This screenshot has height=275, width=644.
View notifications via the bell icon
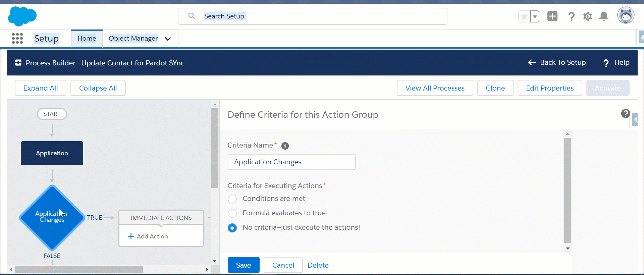603,16
